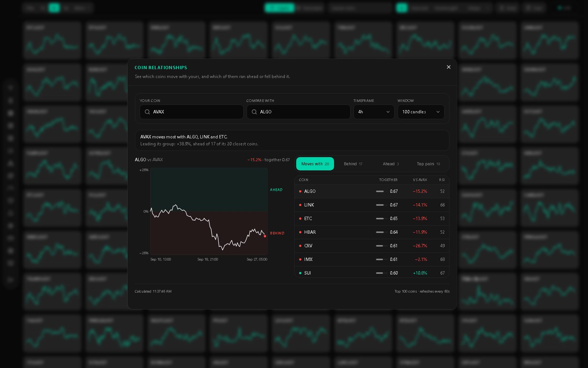Click the red status dot beside ALGO
The image size is (588, 368).
pyautogui.click(x=300, y=191)
